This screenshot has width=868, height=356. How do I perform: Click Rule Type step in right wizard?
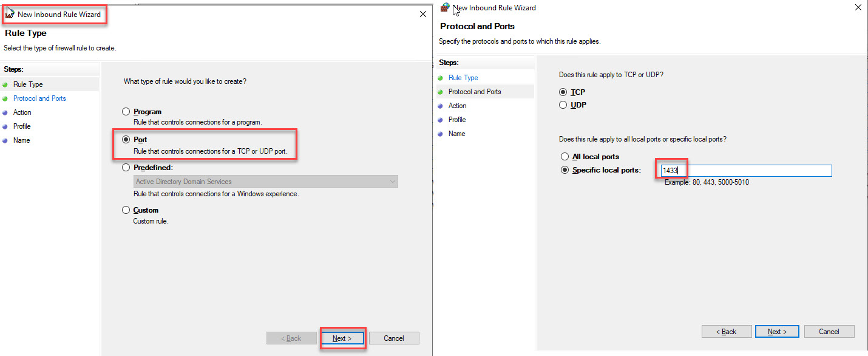point(463,78)
